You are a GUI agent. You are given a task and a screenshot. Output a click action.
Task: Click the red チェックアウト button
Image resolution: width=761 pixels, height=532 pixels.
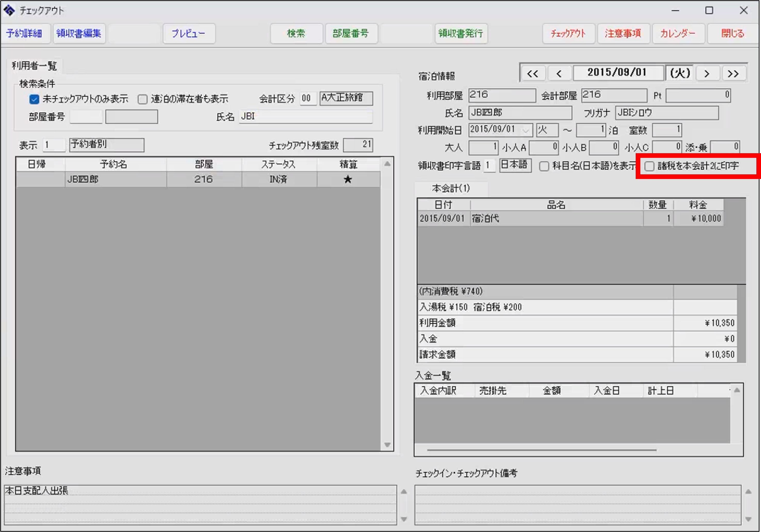click(x=568, y=34)
